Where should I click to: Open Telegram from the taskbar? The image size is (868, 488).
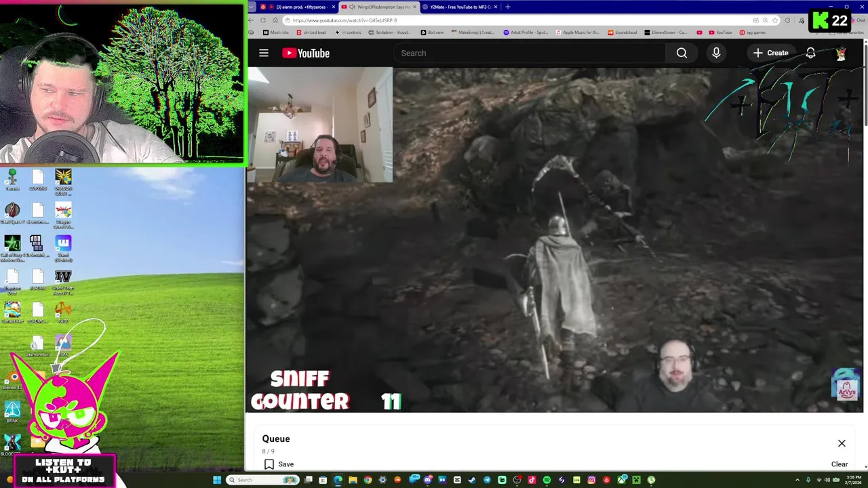(487, 480)
